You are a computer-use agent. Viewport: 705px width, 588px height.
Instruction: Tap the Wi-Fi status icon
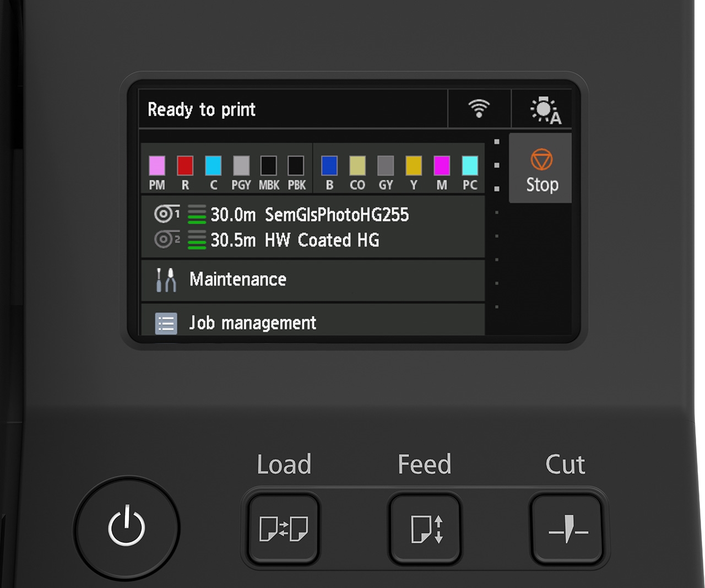[479, 109]
